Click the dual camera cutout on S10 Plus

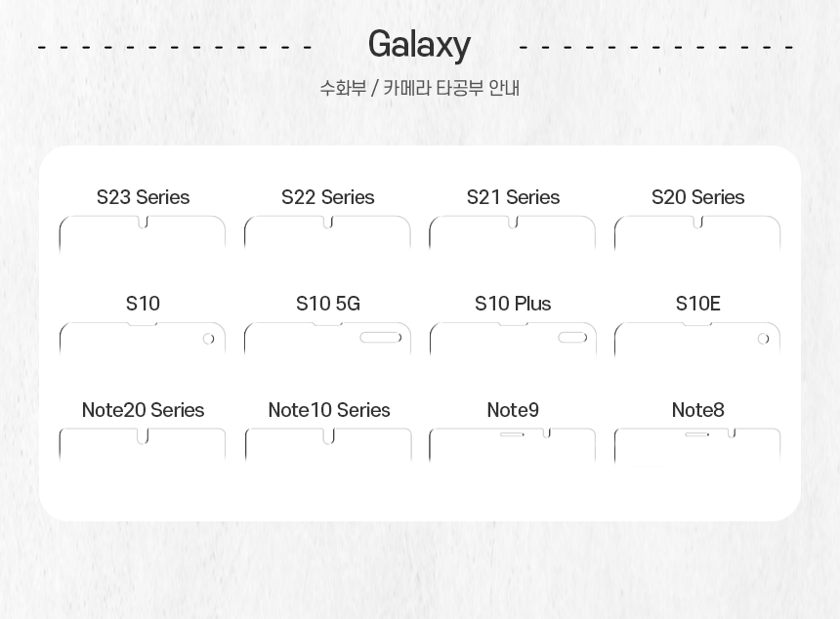click(572, 338)
